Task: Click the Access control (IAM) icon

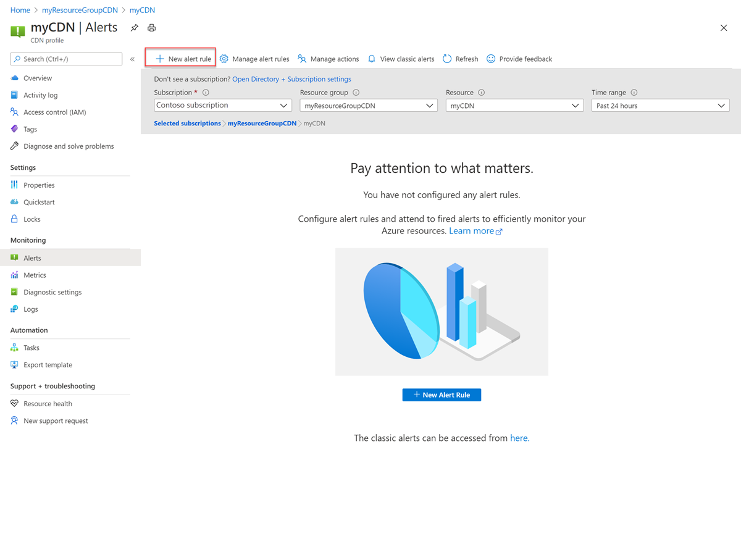Action: (x=15, y=112)
